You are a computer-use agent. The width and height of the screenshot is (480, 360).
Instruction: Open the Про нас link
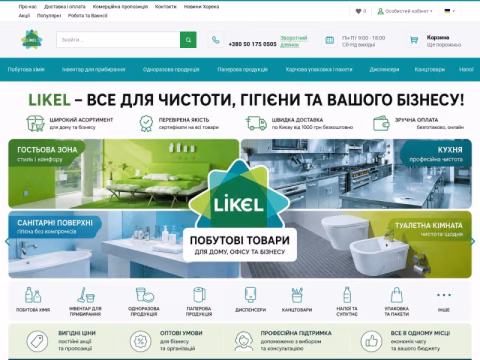point(28,7)
